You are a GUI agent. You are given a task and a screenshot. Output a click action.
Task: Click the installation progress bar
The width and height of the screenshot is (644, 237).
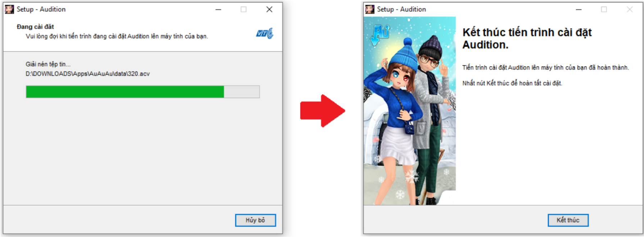tap(143, 92)
